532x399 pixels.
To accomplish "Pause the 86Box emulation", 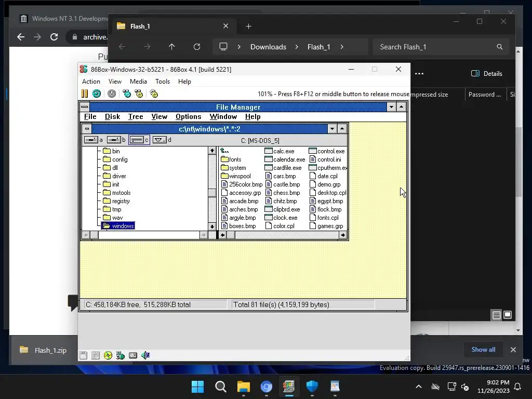I will click(x=85, y=94).
